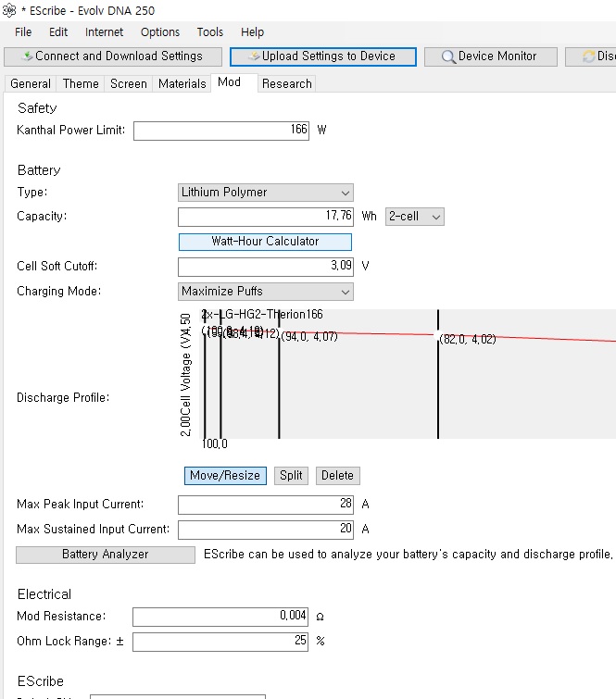The image size is (616, 699).
Task: Open the Options menu
Action: pos(160,32)
